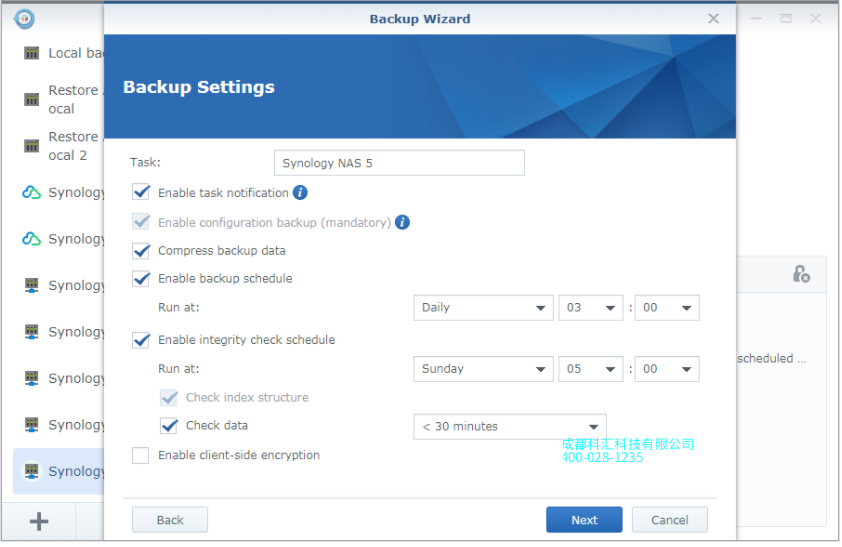842x547 pixels.
Task: Open the integrity check minute dropdown
Action: coord(667,369)
